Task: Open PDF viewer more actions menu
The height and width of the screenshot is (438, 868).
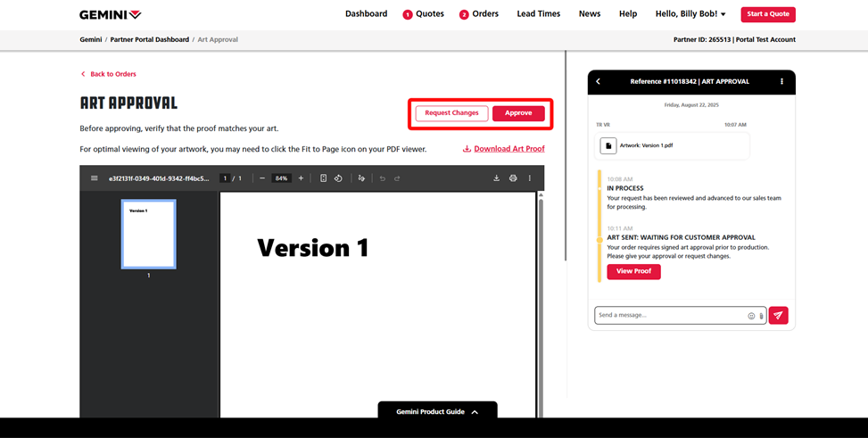Action: coord(529,178)
